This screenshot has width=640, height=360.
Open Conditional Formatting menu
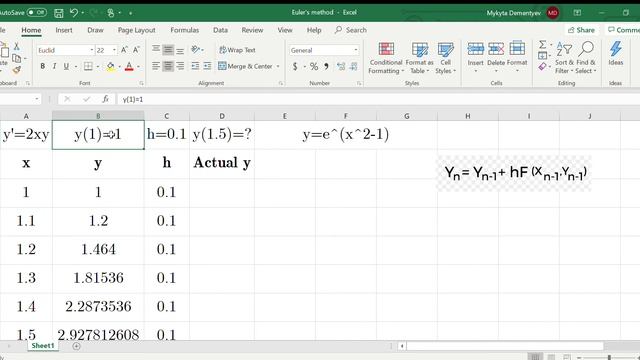tap(386, 58)
